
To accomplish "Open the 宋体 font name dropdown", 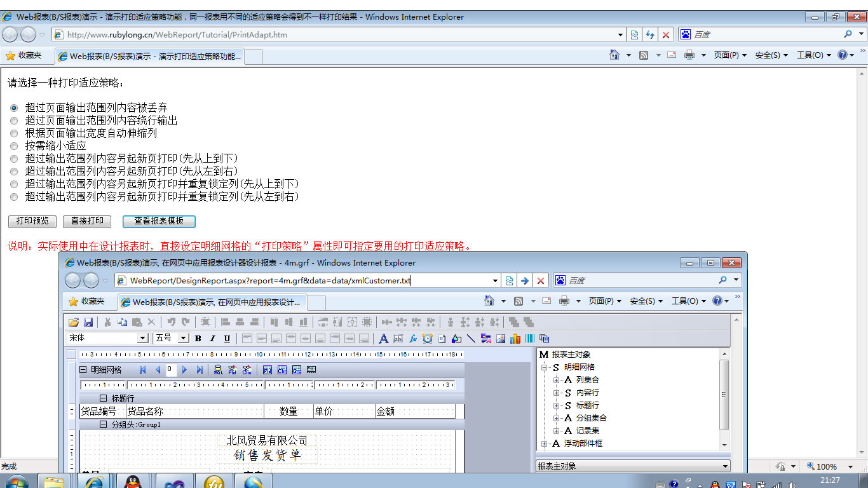I will click(142, 339).
